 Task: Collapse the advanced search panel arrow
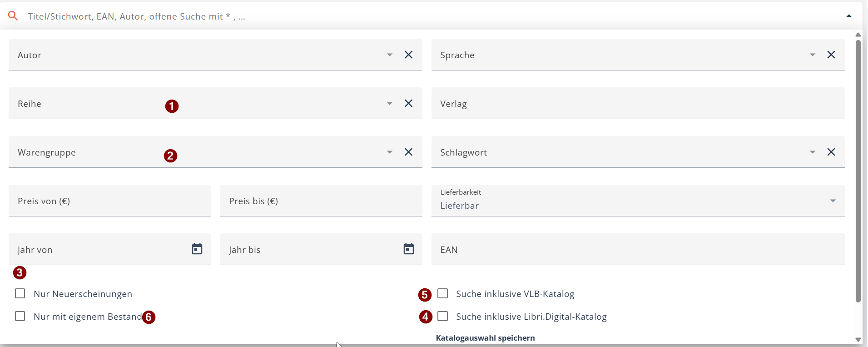[x=848, y=16]
